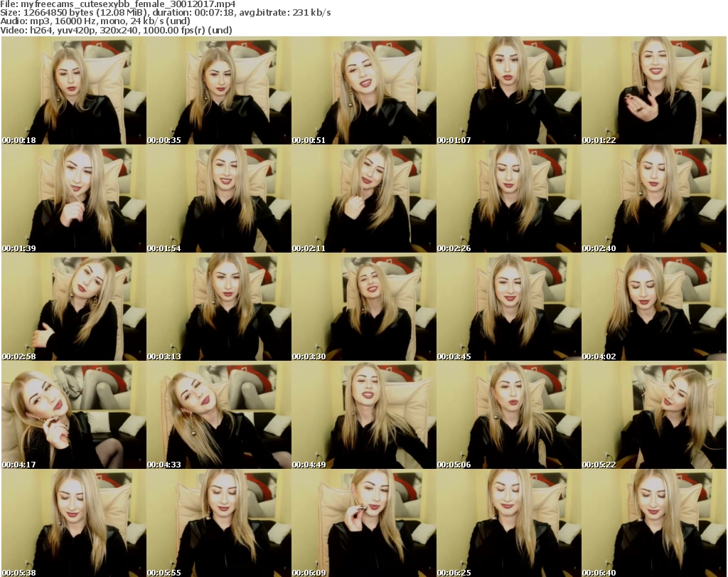Select the thumbnail timestamped 00:05:55

tap(219, 523)
